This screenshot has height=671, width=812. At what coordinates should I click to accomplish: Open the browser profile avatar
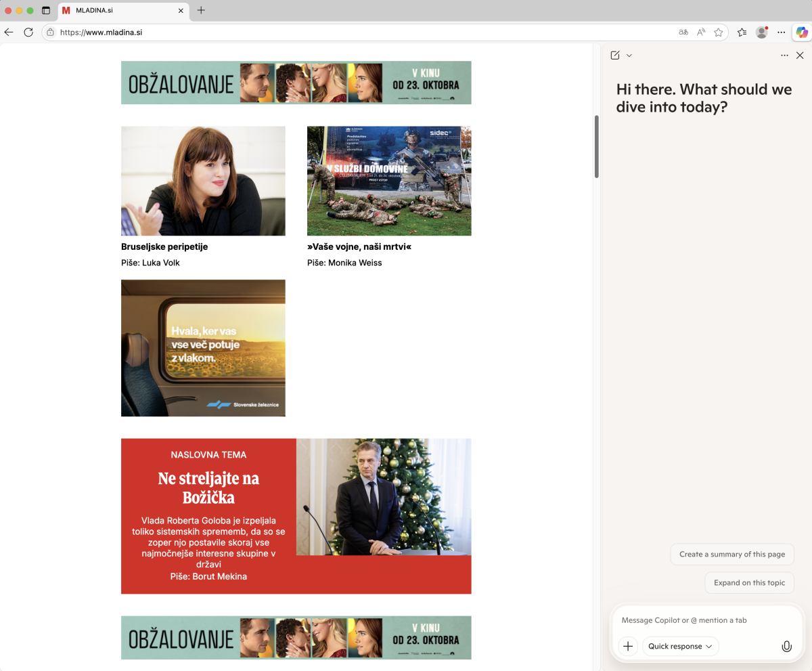point(762,32)
